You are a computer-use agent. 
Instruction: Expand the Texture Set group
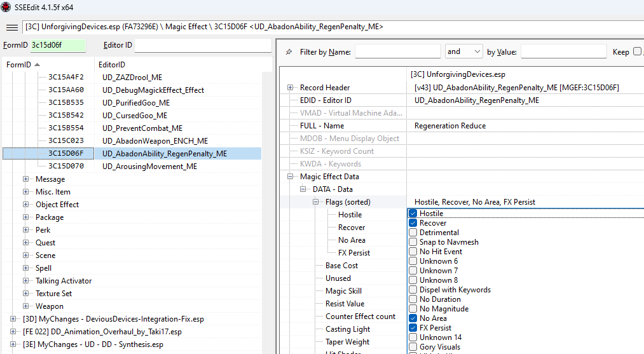26,294
